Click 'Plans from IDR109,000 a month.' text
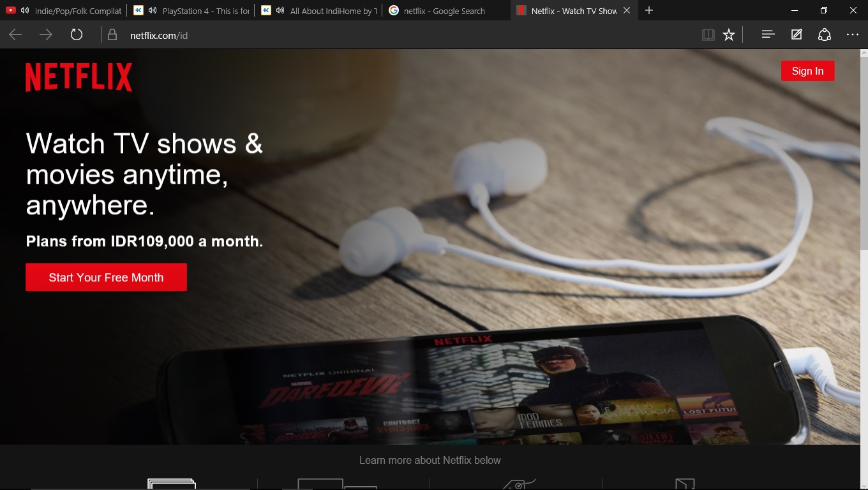868x490 pixels. coord(144,242)
